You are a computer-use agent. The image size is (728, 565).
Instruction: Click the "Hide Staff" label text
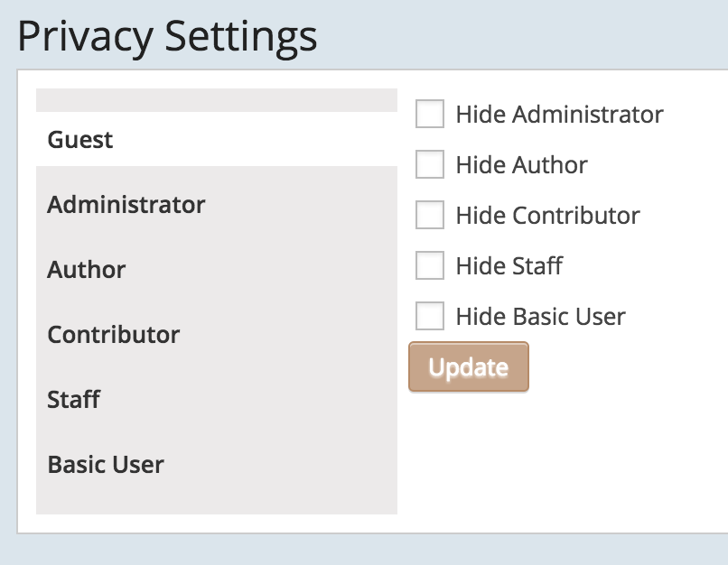(x=509, y=266)
